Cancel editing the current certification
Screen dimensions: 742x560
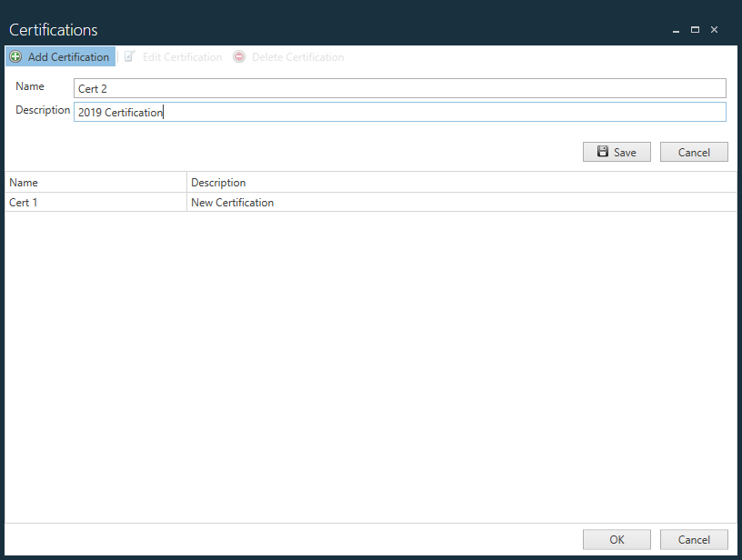click(694, 151)
